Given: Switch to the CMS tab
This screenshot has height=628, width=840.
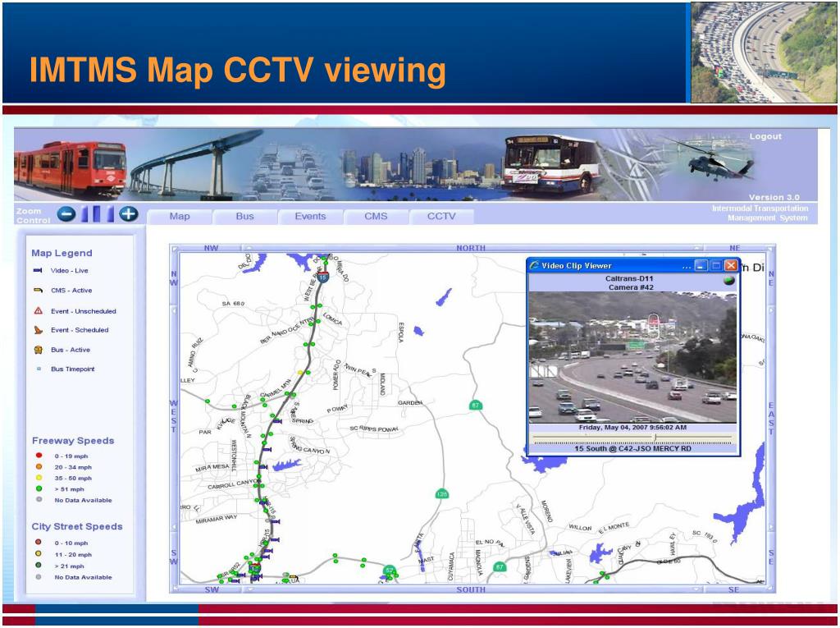Looking at the screenshot, I should [376, 217].
